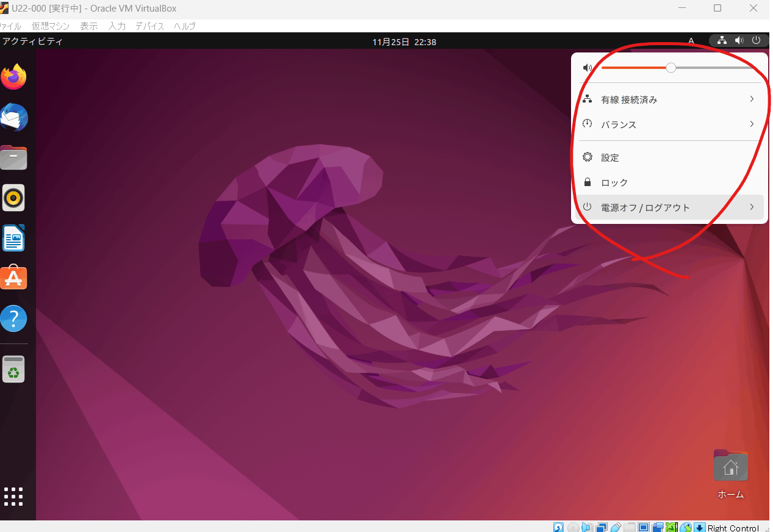Click VirtualBox shared folders status icon
The image size is (773, 532).
(630, 527)
